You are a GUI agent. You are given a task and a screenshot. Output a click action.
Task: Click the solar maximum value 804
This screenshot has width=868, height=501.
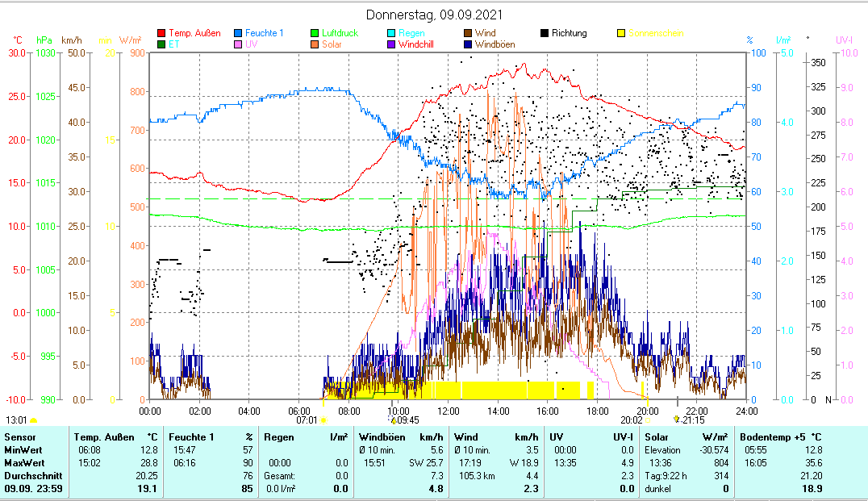click(721, 463)
